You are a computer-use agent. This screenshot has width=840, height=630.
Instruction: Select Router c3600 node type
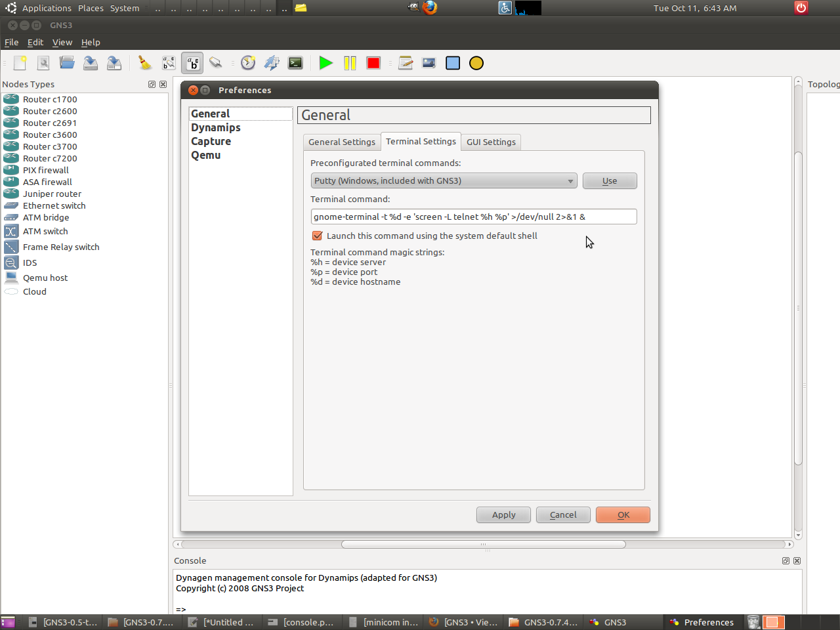pyautogui.click(x=50, y=135)
